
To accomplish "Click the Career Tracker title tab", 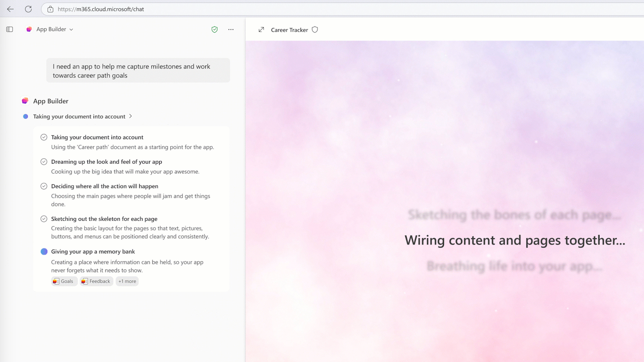I will click(x=289, y=30).
